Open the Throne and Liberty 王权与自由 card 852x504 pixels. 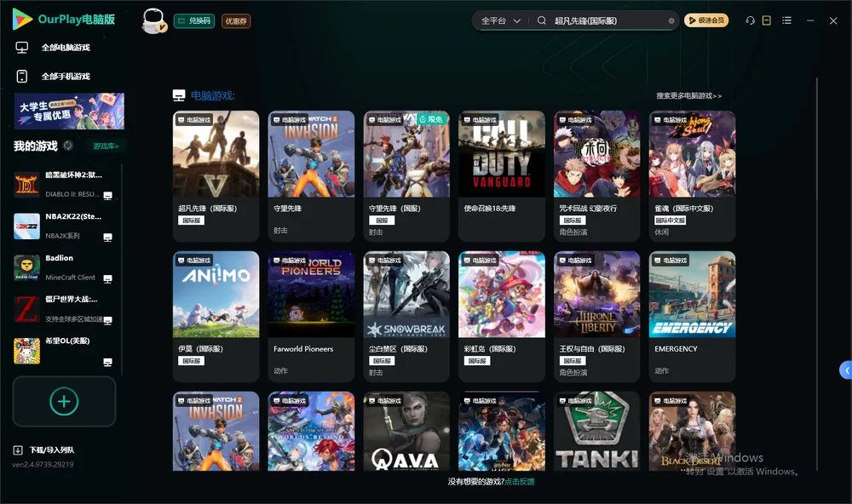[x=596, y=317]
